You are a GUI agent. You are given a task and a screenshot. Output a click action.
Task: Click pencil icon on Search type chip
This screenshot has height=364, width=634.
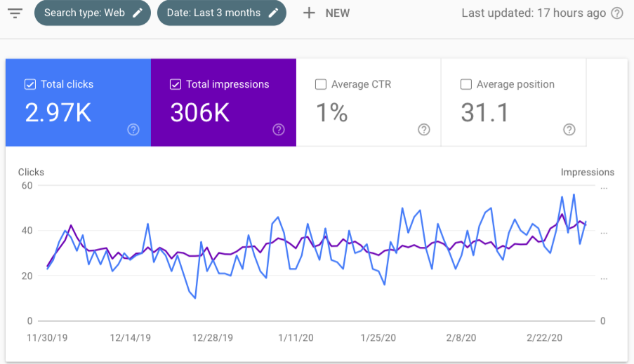pos(138,13)
